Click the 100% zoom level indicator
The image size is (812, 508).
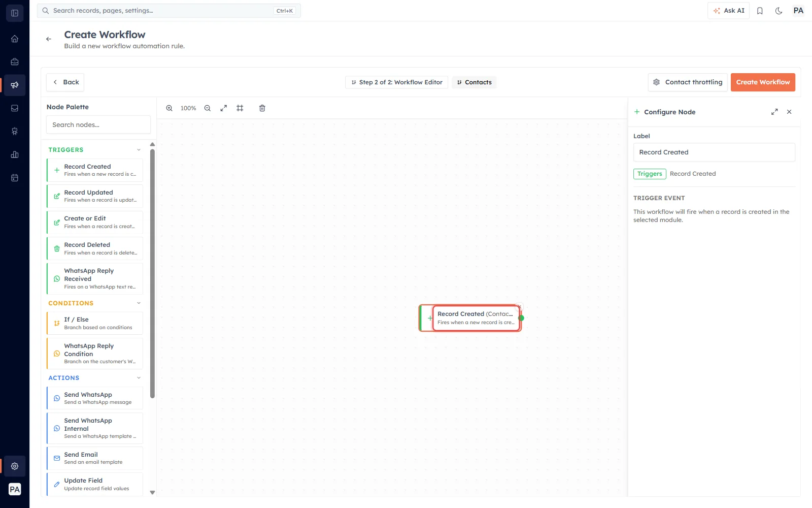188,108
